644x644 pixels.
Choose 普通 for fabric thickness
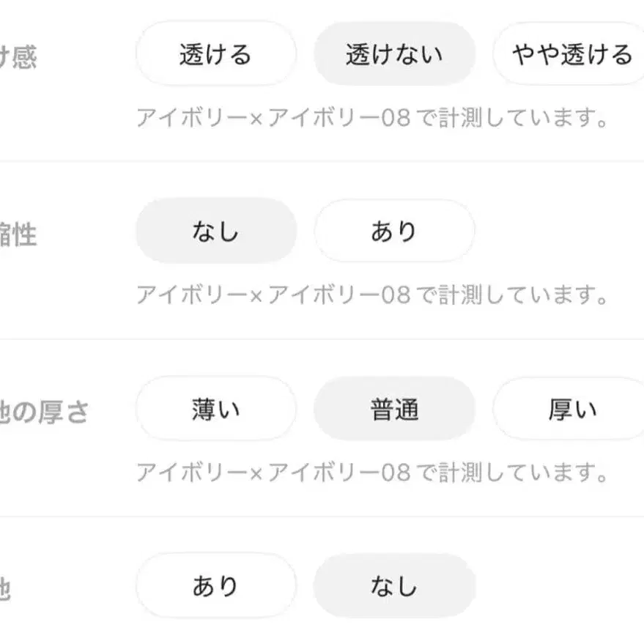(x=394, y=409)
